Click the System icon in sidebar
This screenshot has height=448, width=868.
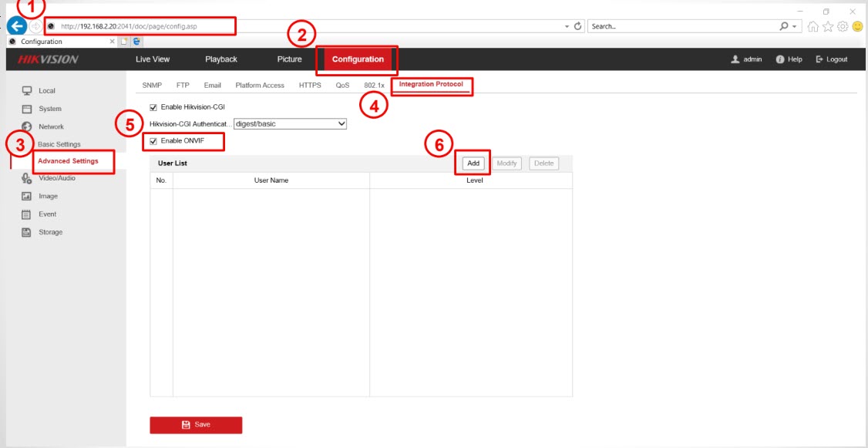(26, 109)
